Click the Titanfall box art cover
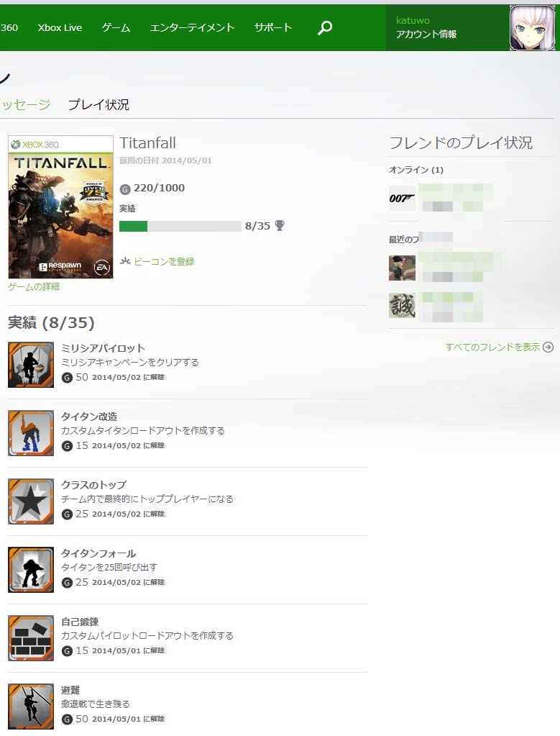This screenshot has width=560, height=736. click(x=60, y=207)
